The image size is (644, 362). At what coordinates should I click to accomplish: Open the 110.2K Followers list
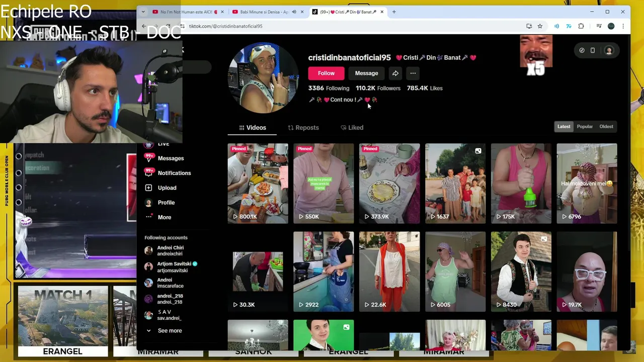coord(378,88)
